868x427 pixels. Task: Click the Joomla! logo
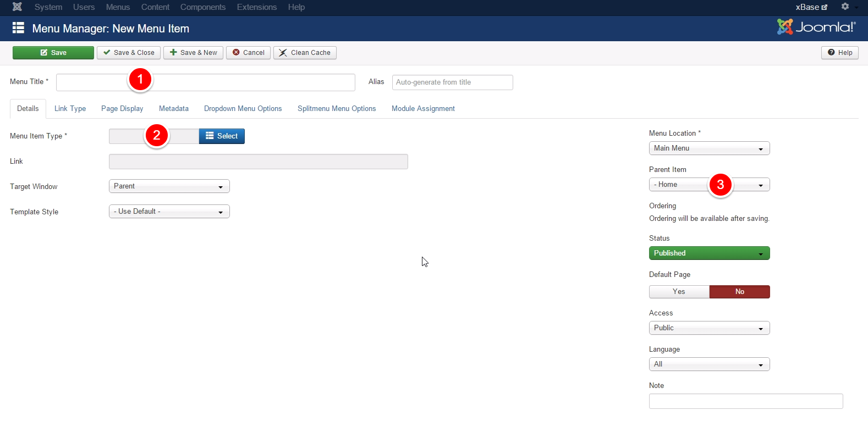pos(816,27)
